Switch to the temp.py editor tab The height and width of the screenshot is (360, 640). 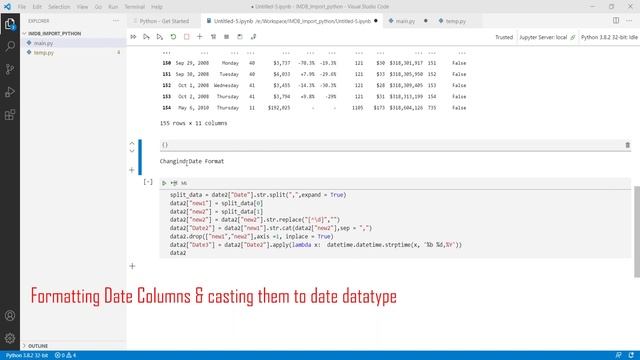tap(455, 21)
